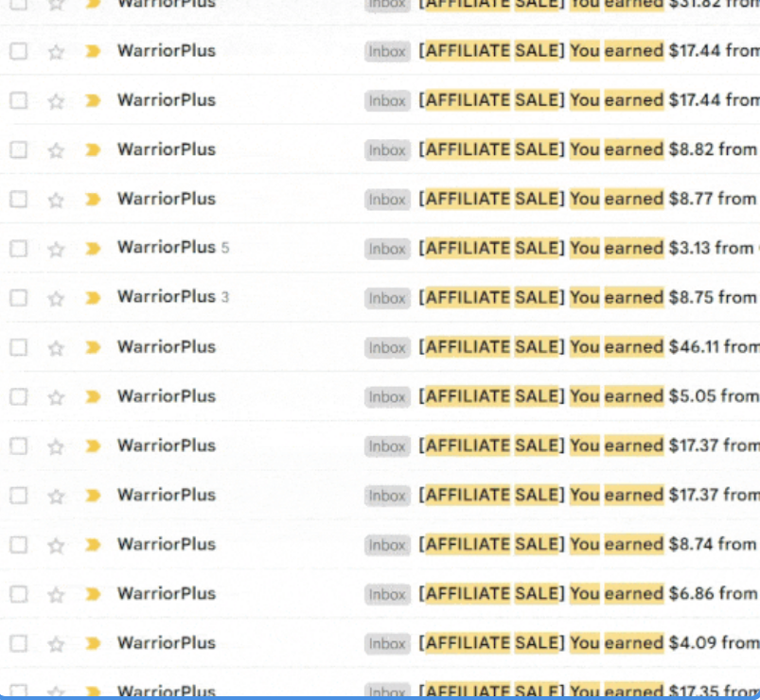Star the $8.74 affiliate sale email
The image size is (760, 700).
click(x=56, y=546)
